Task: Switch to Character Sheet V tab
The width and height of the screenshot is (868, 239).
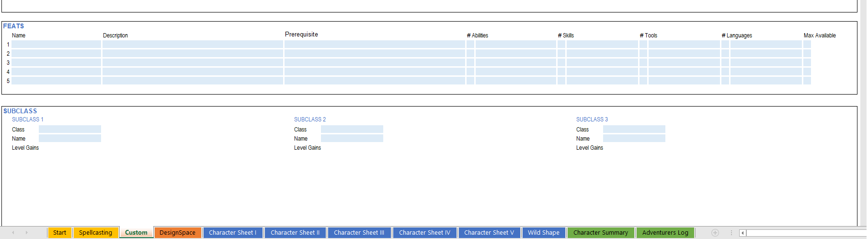Action: tap(489, 233)
